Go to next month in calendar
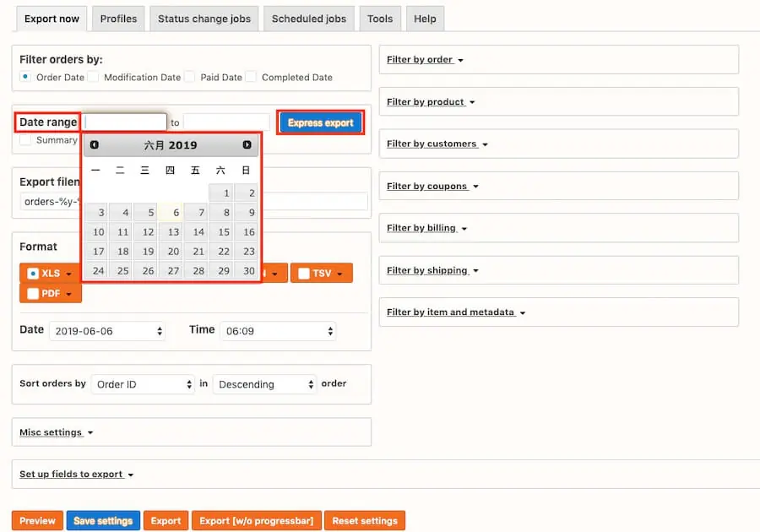760x532 pixels. [247, 145]
